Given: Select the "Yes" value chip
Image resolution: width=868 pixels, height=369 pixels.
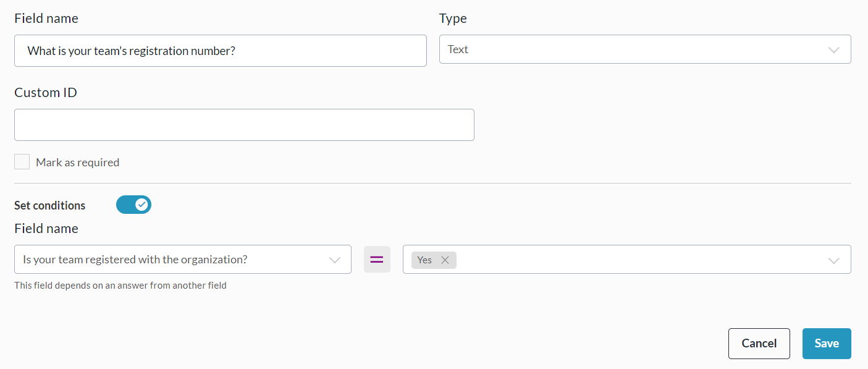Looking at the screenshot, I should click(x=424, y=260).
